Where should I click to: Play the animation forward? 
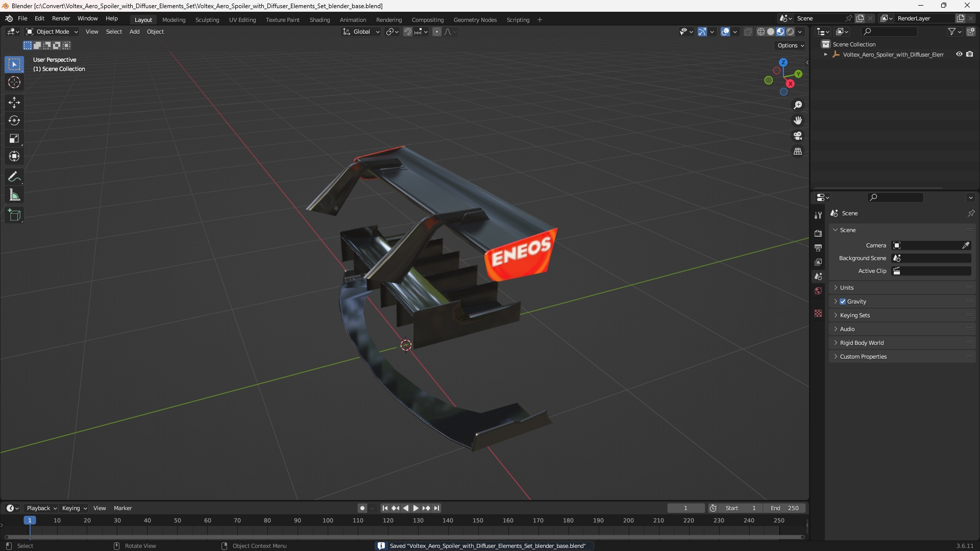click(x=415, y=508)
